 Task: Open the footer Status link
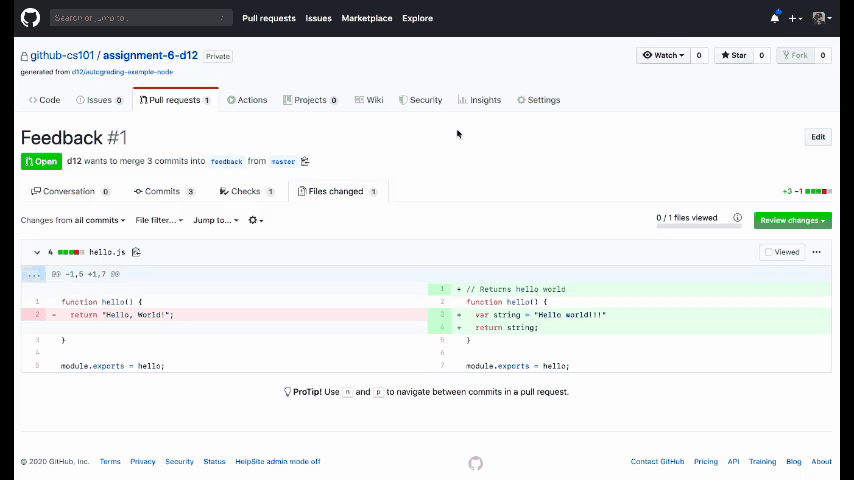(214, 461)
